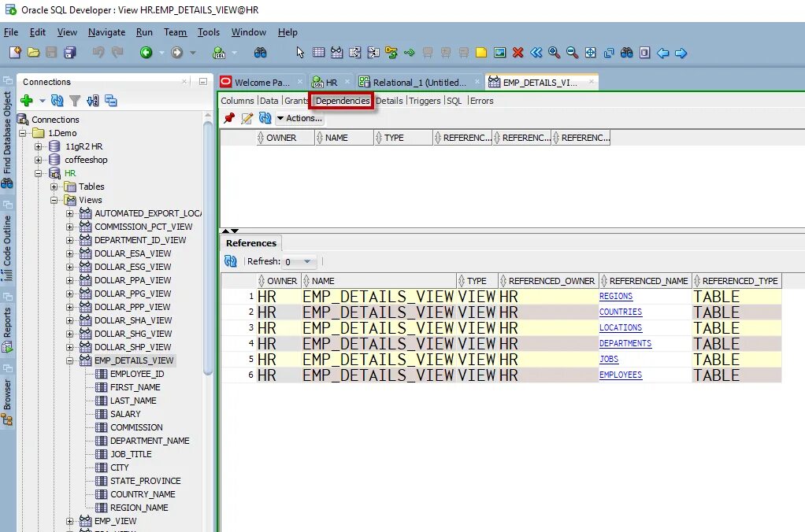Viewport: 805px width, 532px height.
Task: Collapse the Views folder
Action: [54, 200]
